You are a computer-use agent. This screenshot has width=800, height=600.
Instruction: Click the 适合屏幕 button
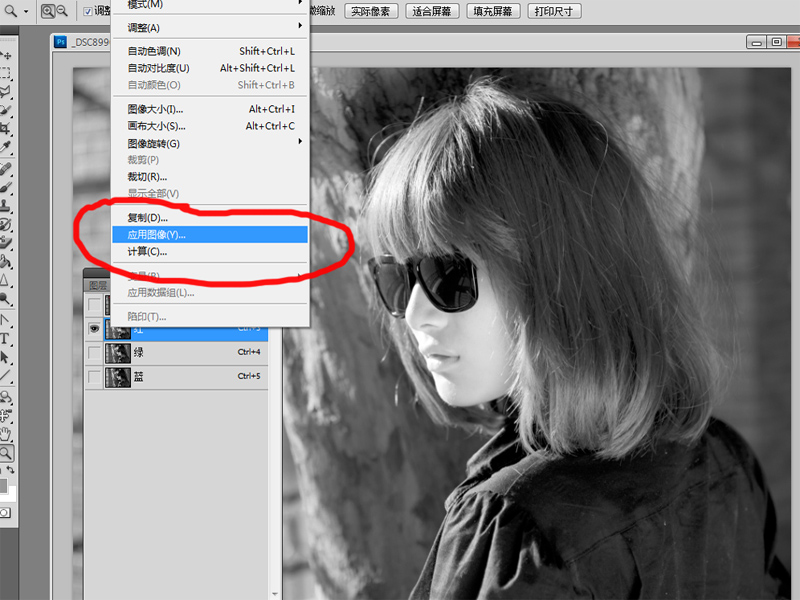[431, 11]
